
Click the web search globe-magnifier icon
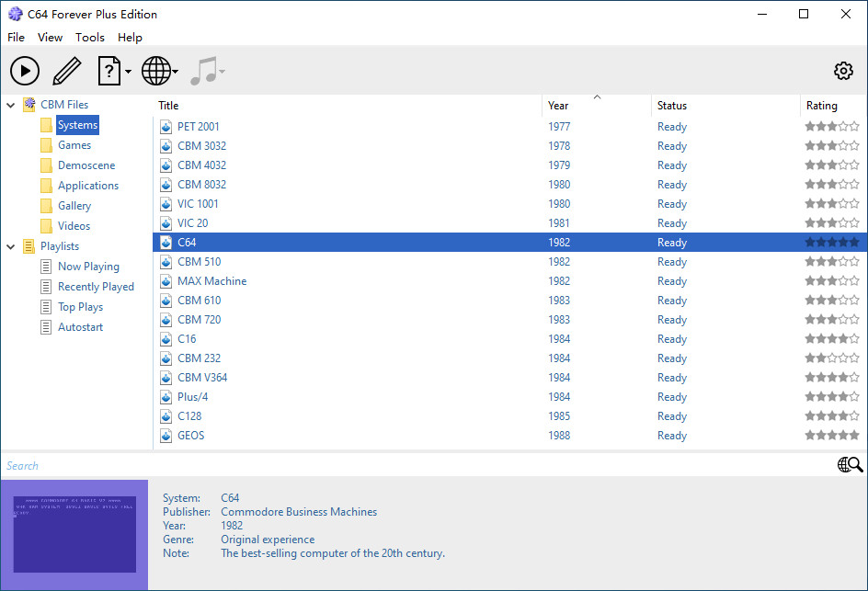tap(850, 465)
